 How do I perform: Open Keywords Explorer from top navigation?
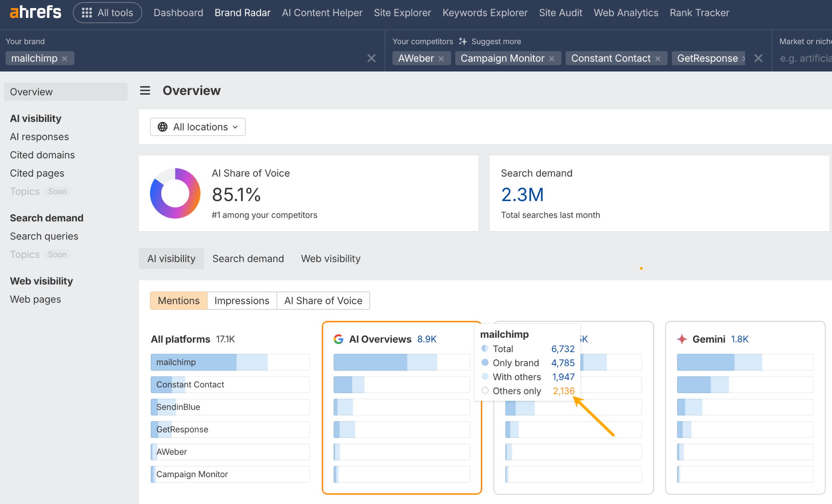coord(485,12)
